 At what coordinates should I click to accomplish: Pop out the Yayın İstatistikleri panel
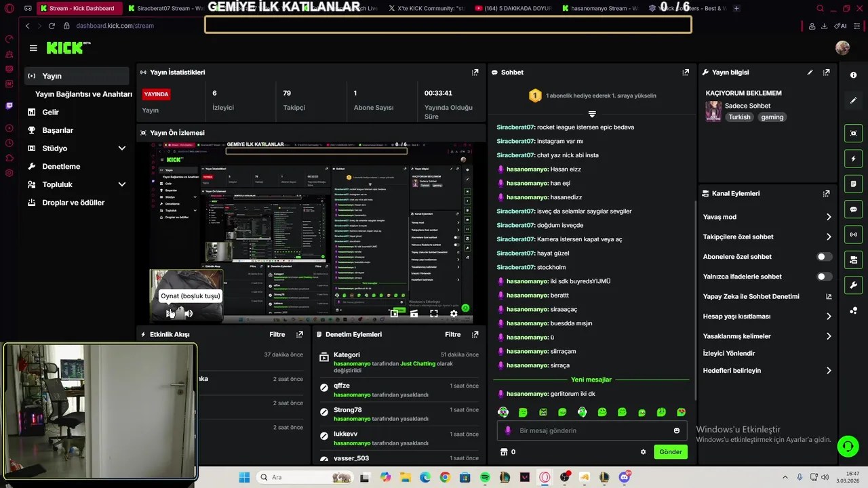click(x=475, y=73)
